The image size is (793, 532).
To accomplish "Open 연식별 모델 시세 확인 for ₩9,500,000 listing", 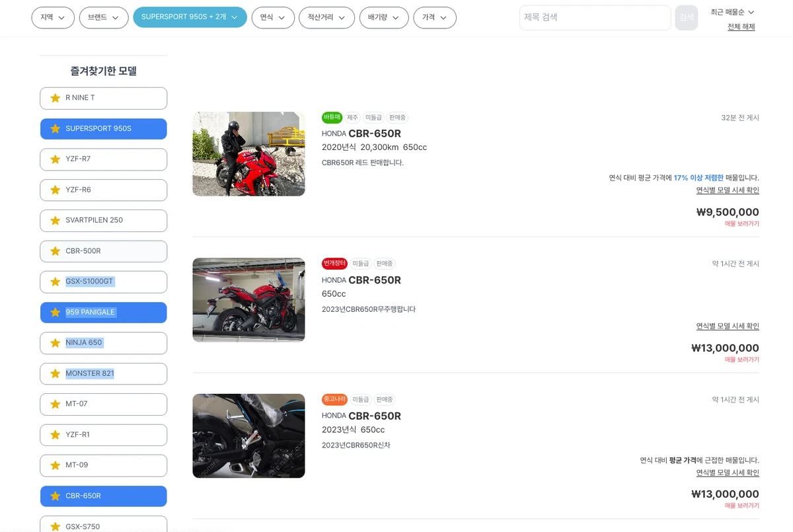I will click(x=728, y=190).
